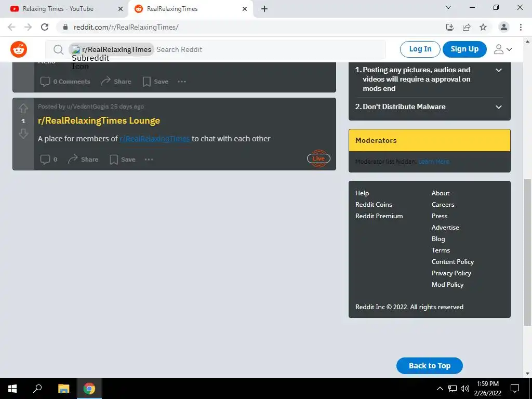The image size is (532, 399).
Task: Go back in browser history
Action: [11, 27]
